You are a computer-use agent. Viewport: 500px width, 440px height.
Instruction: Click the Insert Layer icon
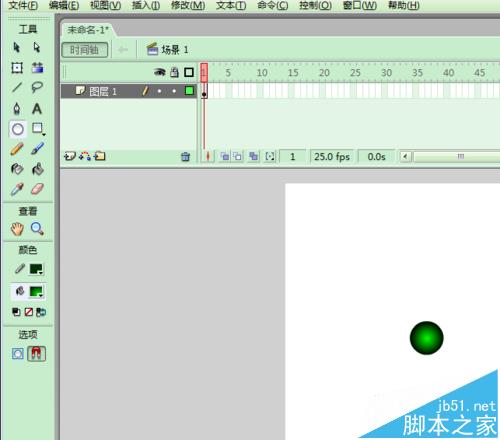pos(70,156)
